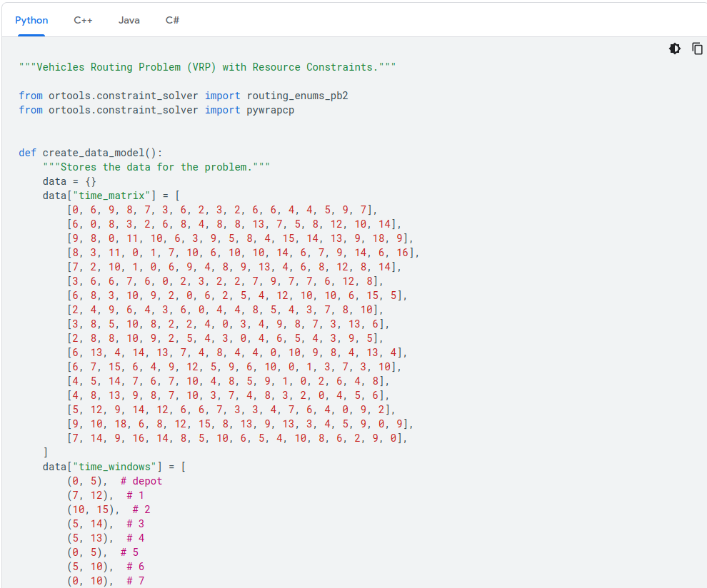Click the copy icon in the code toolbar
707x588 pixels.
(x=697, y=49)
